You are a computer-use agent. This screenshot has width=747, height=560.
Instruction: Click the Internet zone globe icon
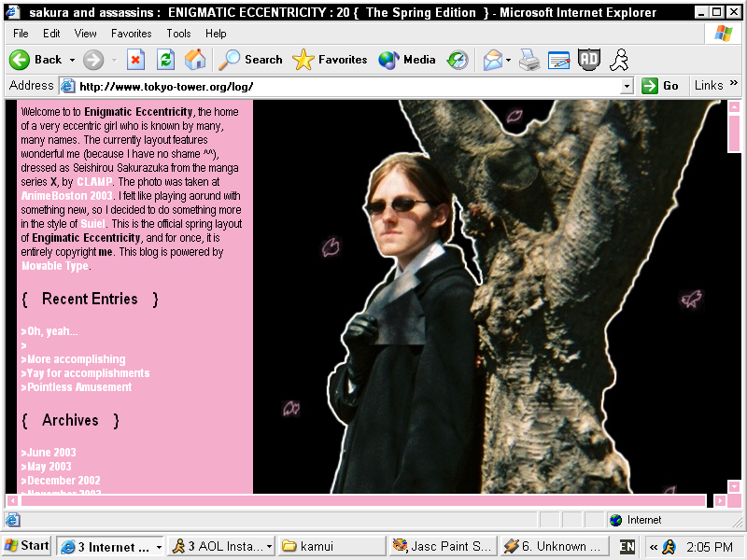(615, 520)
